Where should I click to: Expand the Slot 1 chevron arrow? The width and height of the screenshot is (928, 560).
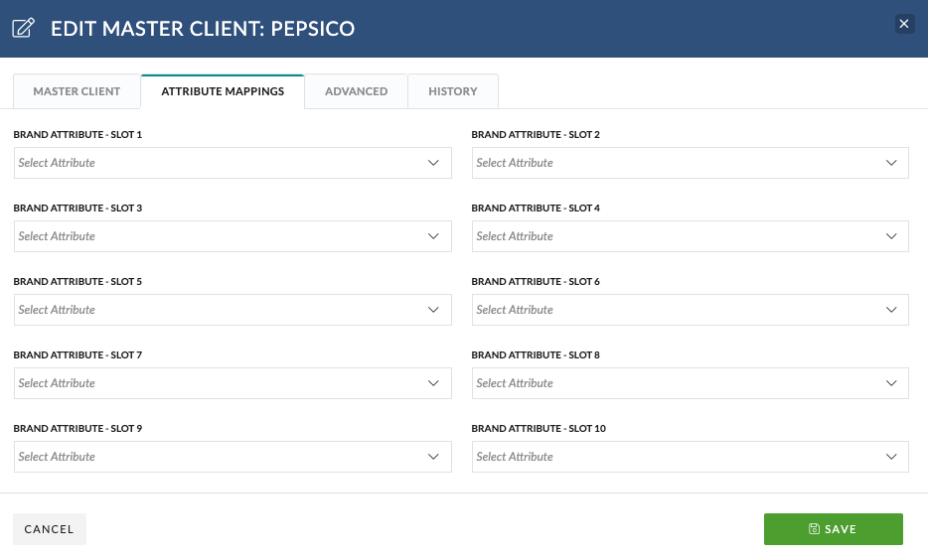click(x=433, y=163)
